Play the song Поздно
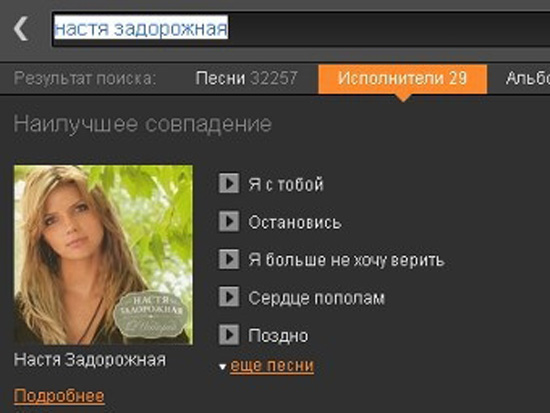 pos(229,335)
